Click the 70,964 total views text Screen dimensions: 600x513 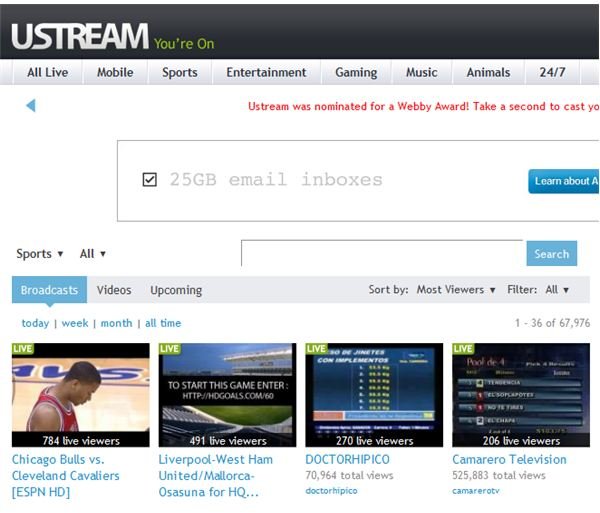click(349, 476)
